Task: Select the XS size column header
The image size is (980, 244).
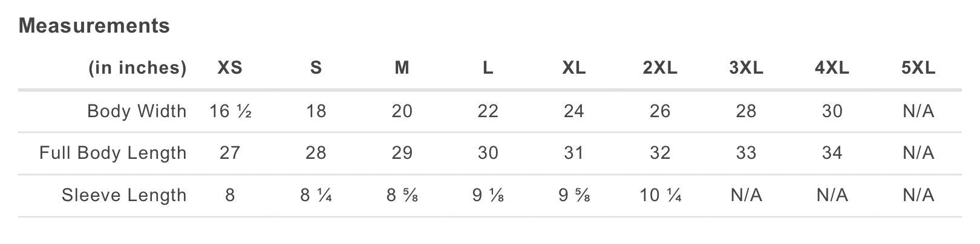Action: (x=230, y=68)
